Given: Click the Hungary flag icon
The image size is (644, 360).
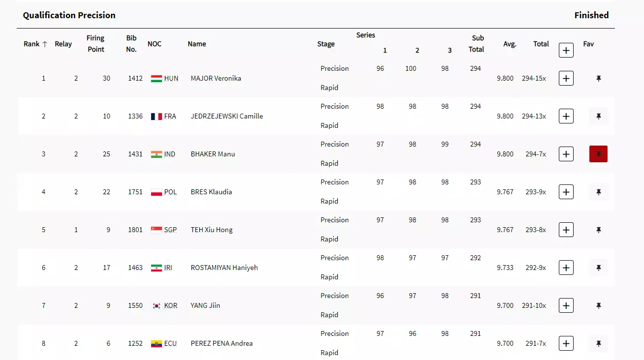Looking at the screenshot, I should (157, 78).
